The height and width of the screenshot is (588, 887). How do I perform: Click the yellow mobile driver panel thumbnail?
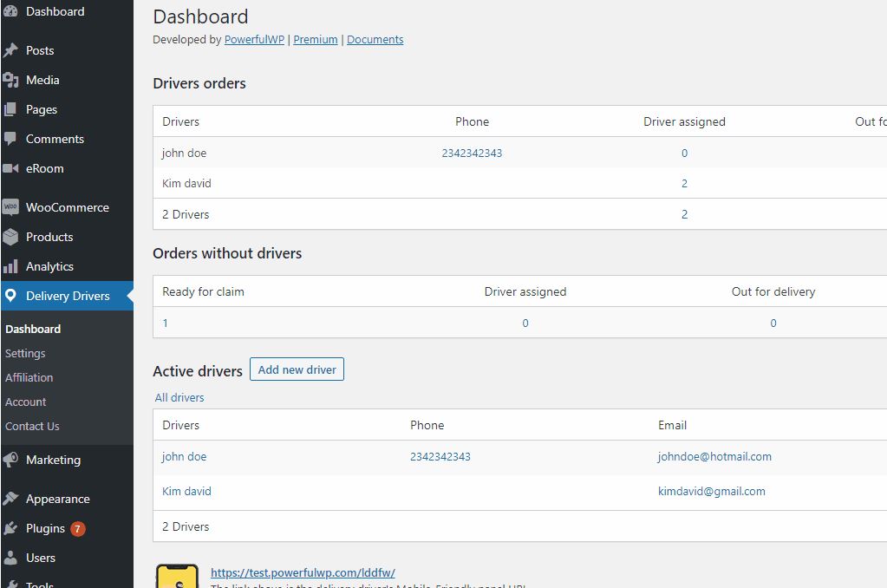tap(177, 576)
